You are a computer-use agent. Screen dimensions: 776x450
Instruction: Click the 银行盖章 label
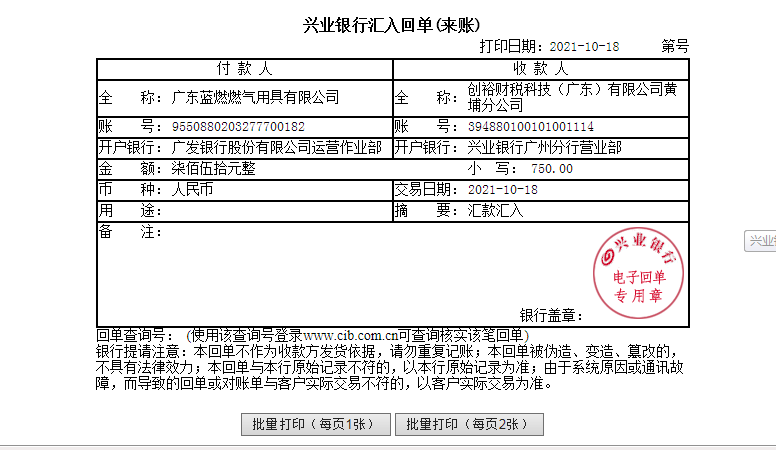[552, 315]
